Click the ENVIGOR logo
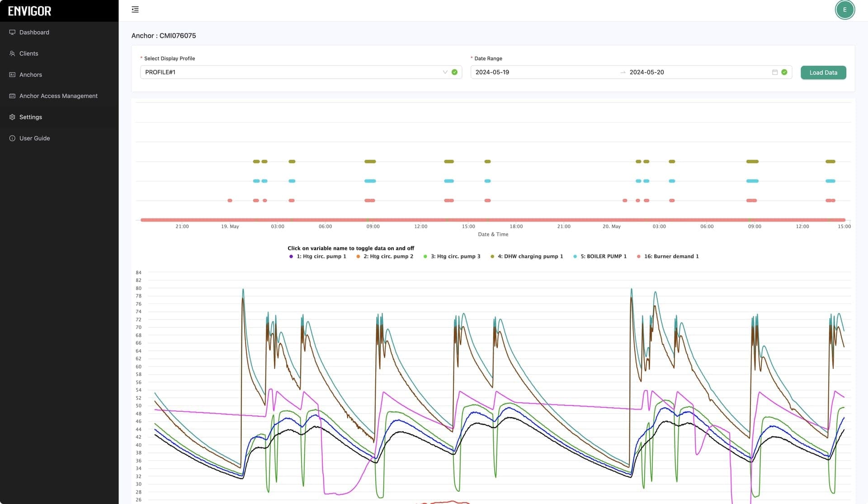868x504 pixels. tap(30, 11)
